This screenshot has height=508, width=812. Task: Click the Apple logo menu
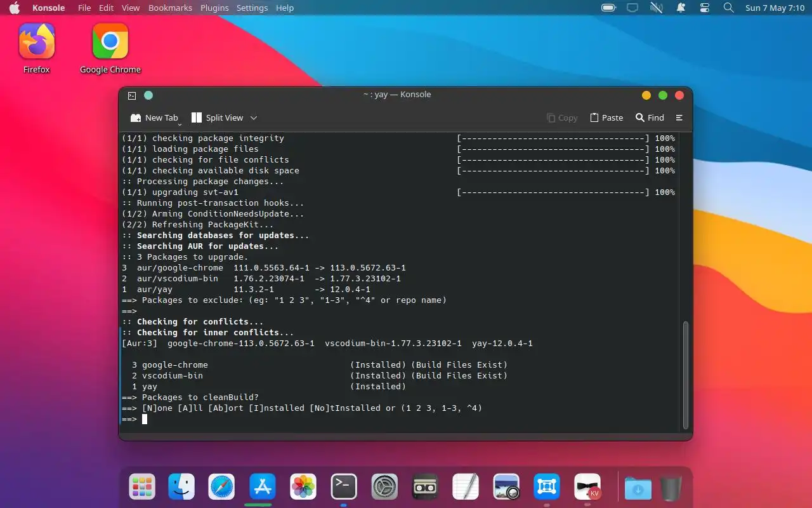pyautogui.click(x=14, y=8)
